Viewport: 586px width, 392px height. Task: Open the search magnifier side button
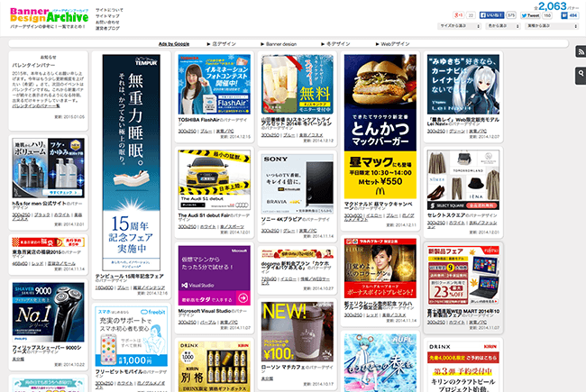[x=580, y=71]
